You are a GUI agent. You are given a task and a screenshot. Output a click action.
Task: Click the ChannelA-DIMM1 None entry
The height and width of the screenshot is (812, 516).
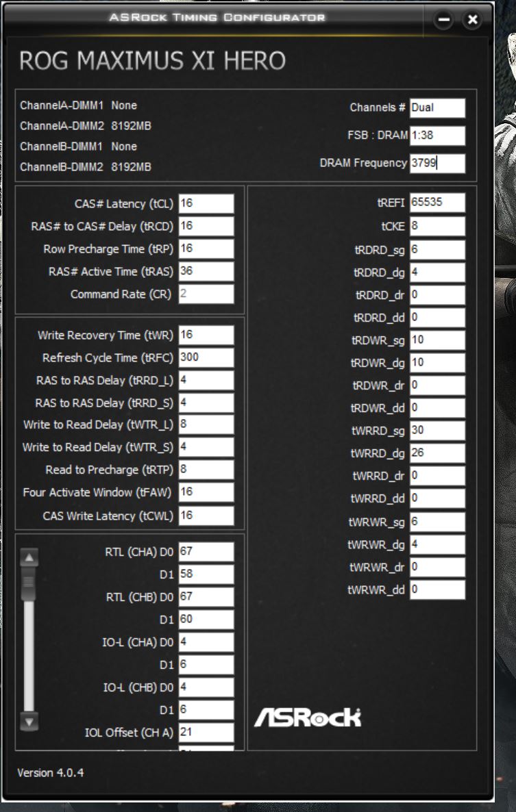tap(78, 105)
